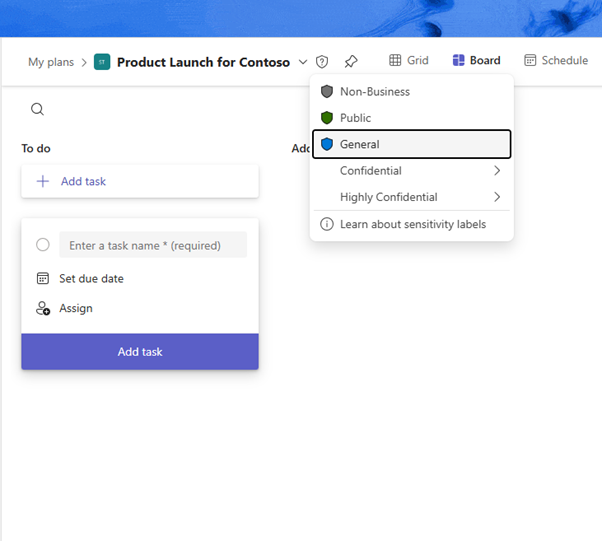The image size is (602, 541).
Task: Expand the Highly Confidential submenu arrow
Action: coord(497,197)
